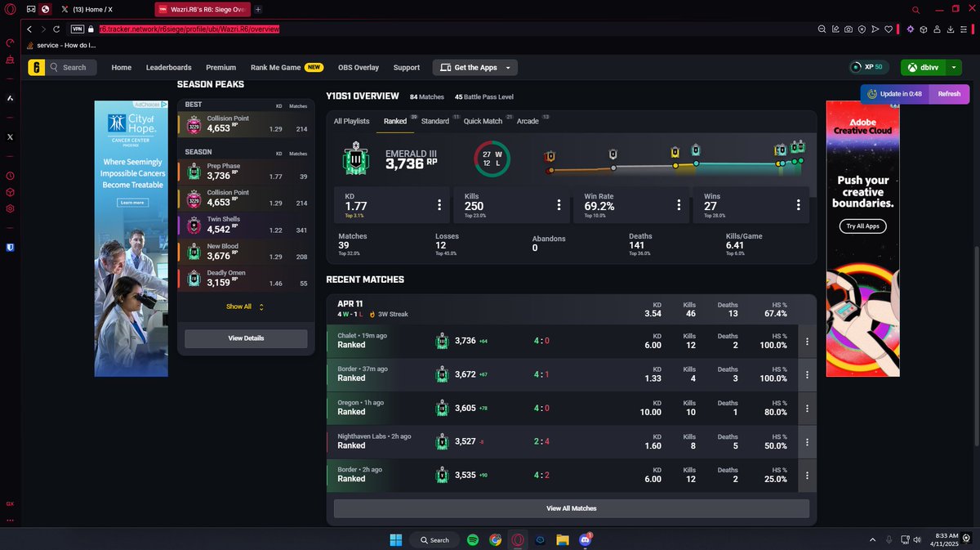Click the Bitwarden shield icon in sidebar
Image resolution: width=980 pixels, height=550 pixels.
click(x=10, y=247)
